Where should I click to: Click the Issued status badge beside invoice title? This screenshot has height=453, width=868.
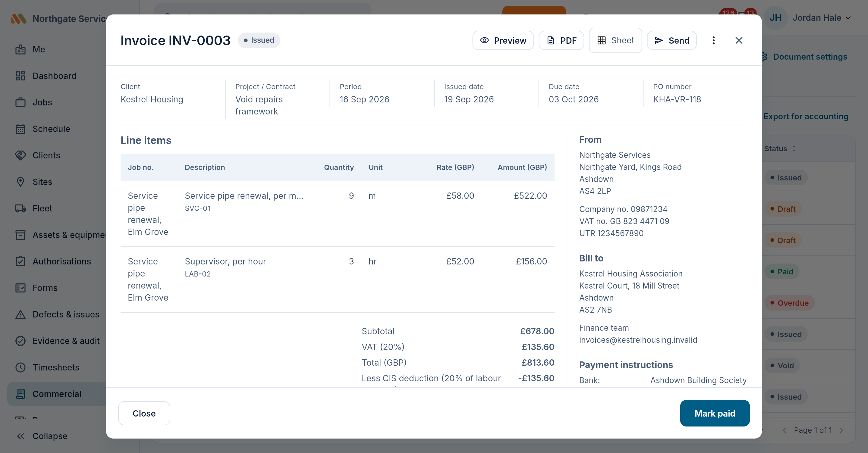coord(259,40)
